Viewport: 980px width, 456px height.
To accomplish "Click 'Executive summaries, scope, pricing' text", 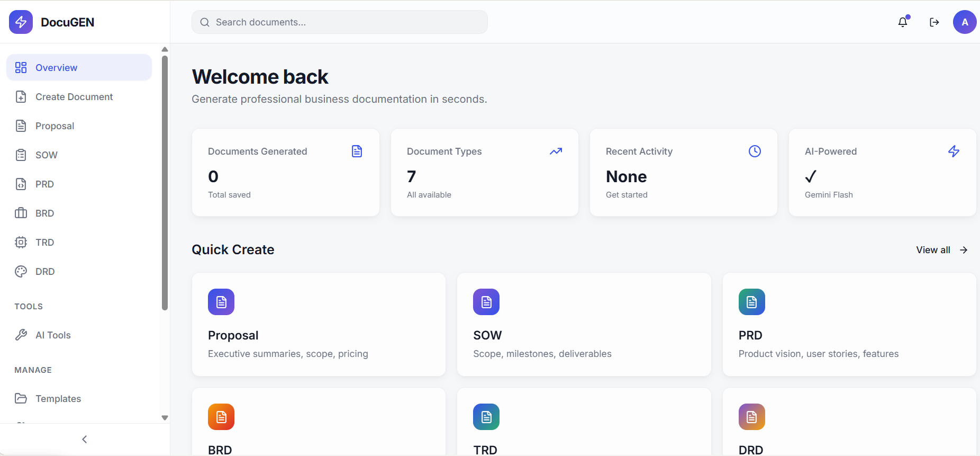I will [x=288, y=354].
